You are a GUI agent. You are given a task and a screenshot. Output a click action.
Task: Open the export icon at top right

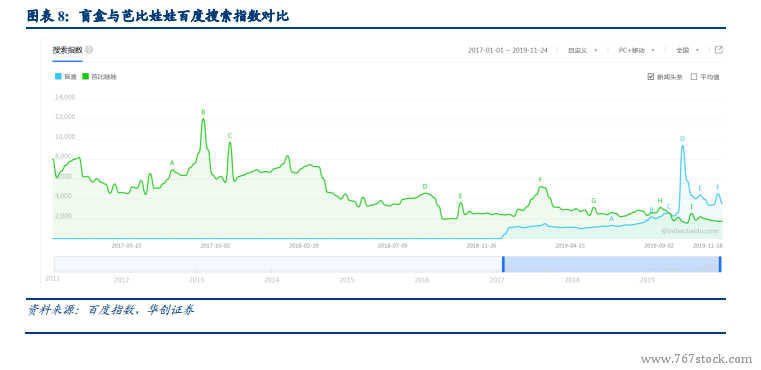pos(719,50)
